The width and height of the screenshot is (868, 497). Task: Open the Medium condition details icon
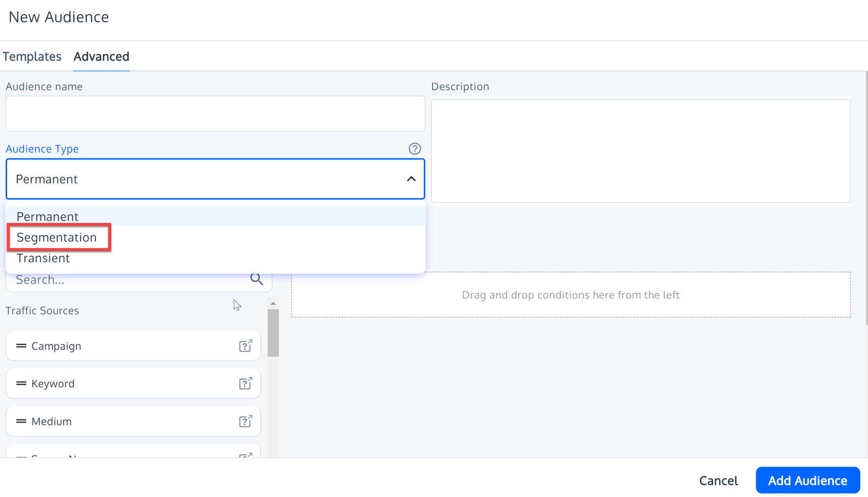tap(246, 421)
